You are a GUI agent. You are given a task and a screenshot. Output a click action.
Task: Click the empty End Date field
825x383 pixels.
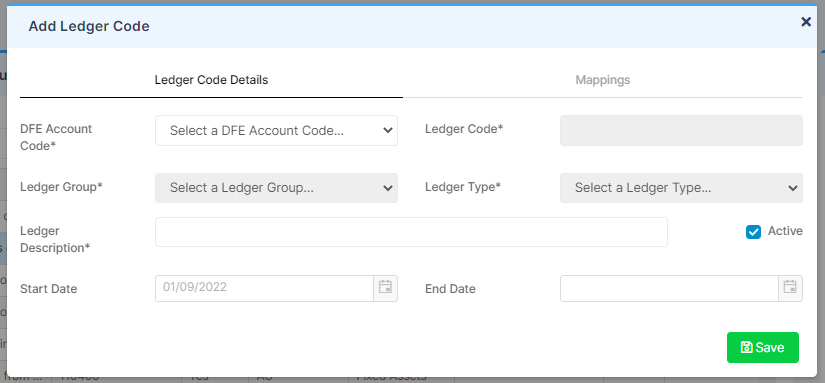click(x=669, y=288)
